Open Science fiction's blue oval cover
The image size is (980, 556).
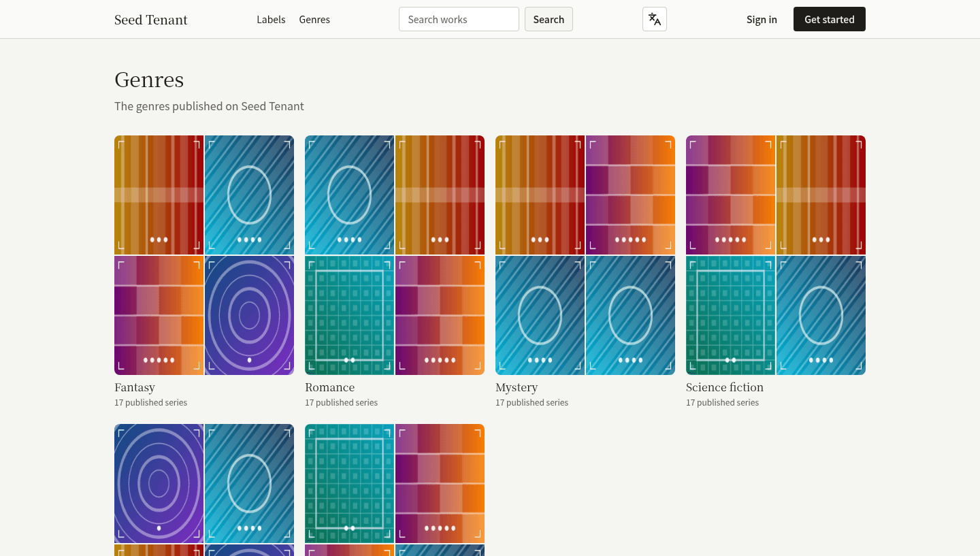821,315
